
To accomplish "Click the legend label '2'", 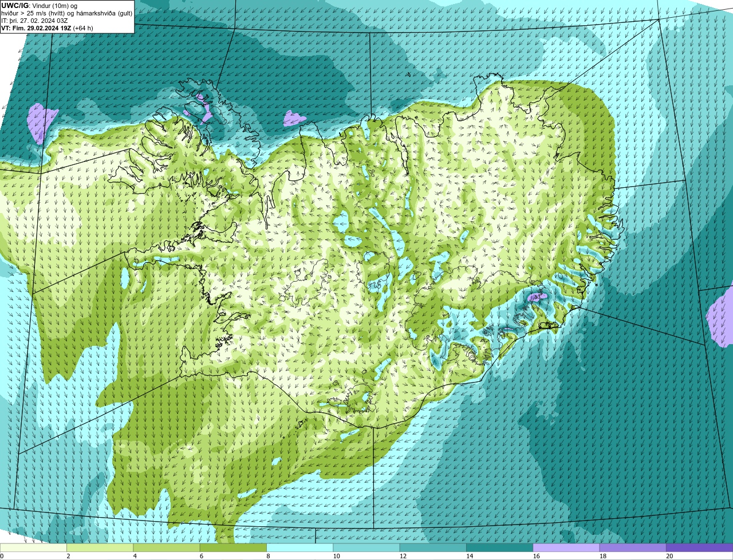I will pyautogui.click(x=68, y=556).
